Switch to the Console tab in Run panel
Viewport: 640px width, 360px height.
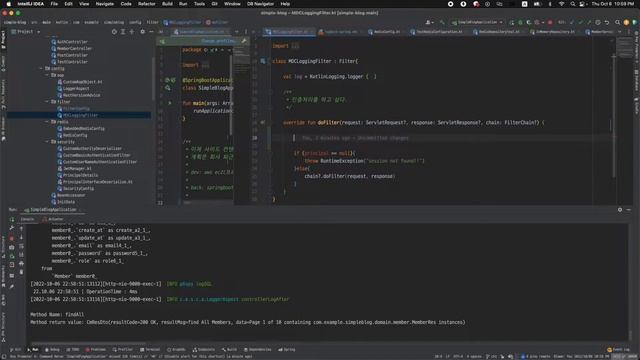(x=27, y=219)
